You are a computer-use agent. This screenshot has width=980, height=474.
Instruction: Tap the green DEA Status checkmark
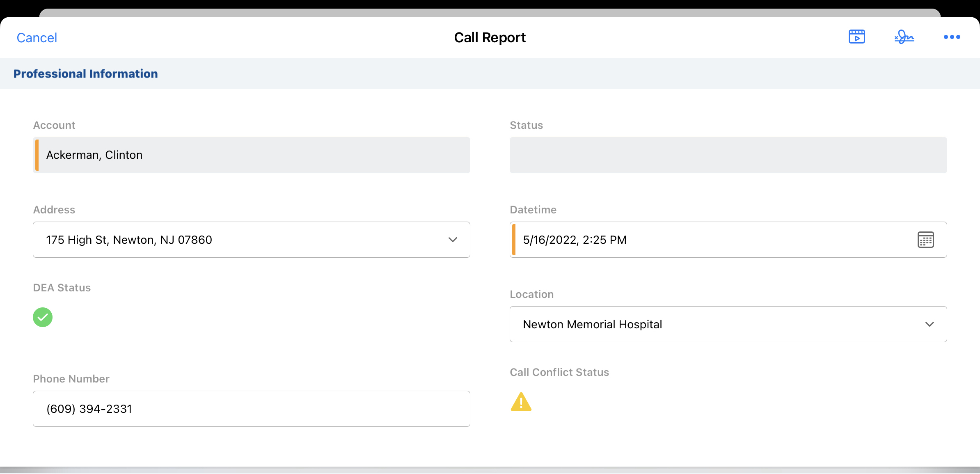click(x=43, y=317)
